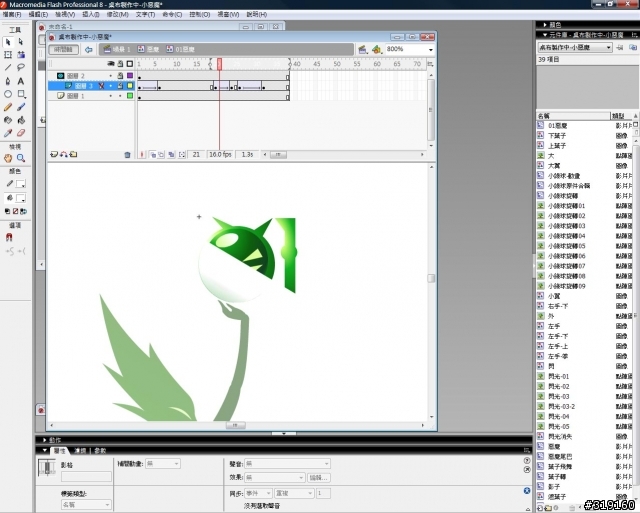
Task: Open the Sound dropdown in Properties
Action: click(287, 464)
